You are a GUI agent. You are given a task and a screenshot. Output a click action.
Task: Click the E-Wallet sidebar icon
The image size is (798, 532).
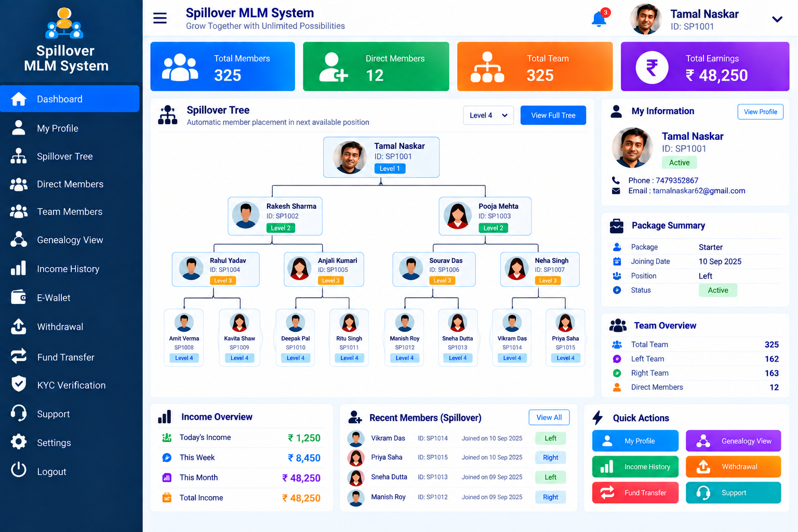[x=19, y=297]
